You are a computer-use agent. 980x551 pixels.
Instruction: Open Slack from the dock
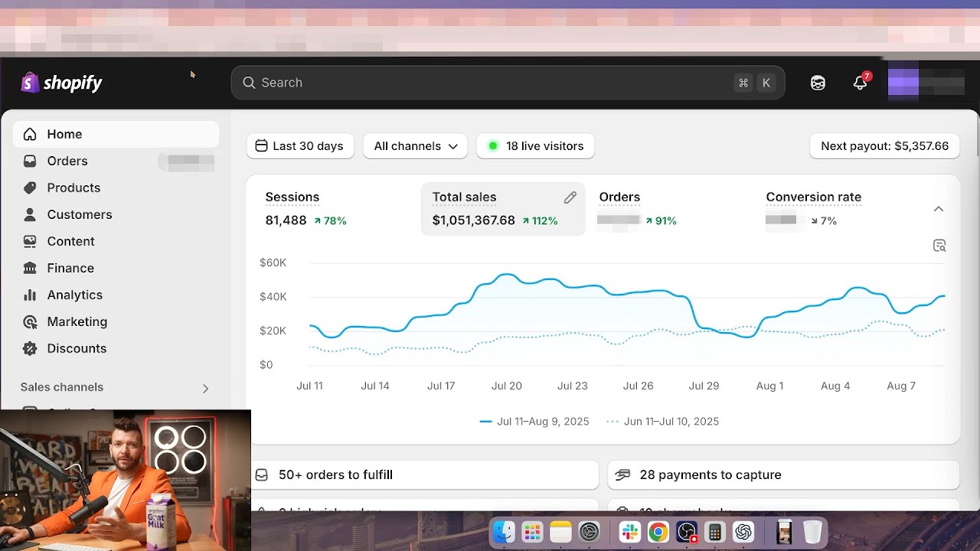tap(630, 532)
